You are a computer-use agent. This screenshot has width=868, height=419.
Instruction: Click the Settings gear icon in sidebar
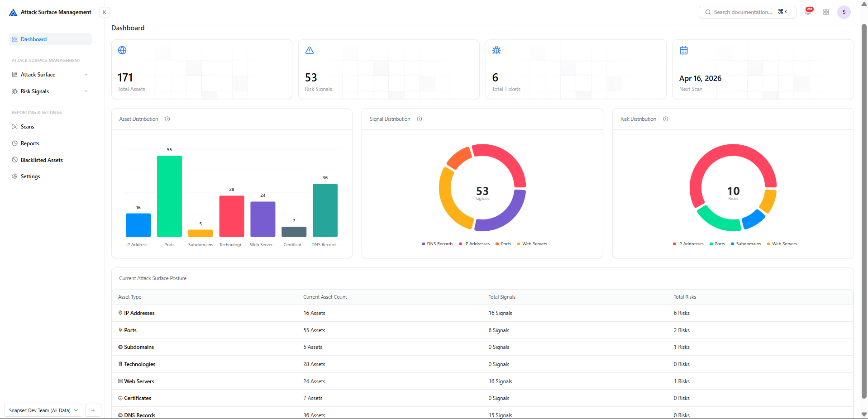point(15,176)
